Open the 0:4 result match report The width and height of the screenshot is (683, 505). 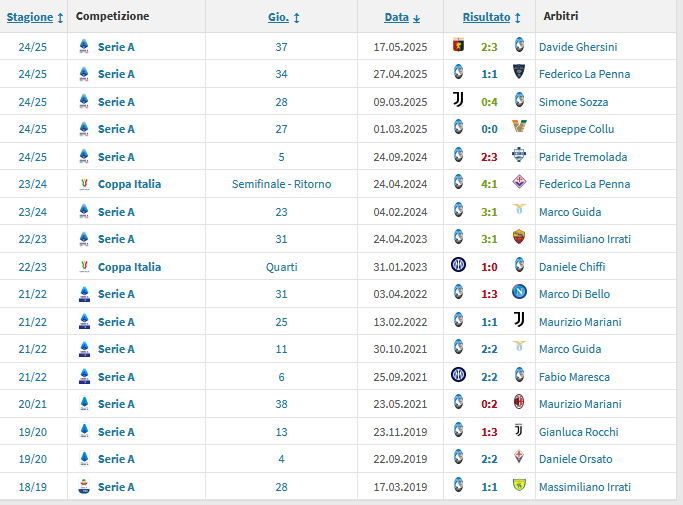(x=489, y=102)
